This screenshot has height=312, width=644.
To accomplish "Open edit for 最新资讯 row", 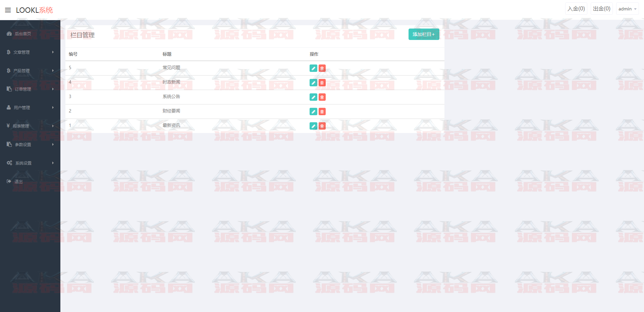I will tap(313, 126).
